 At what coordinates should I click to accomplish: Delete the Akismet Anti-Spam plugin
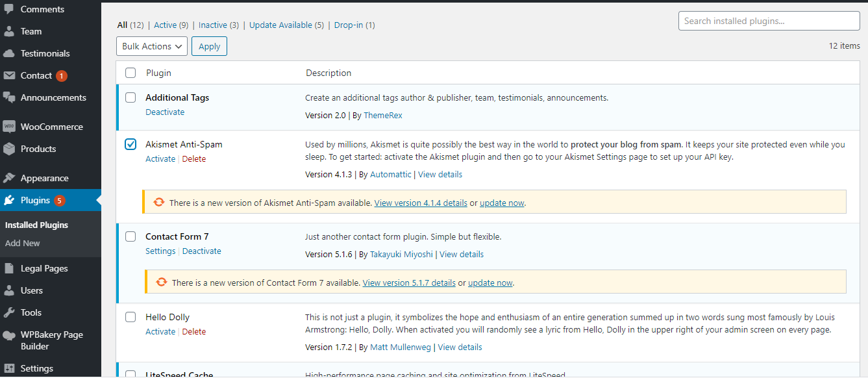[193, 158]
